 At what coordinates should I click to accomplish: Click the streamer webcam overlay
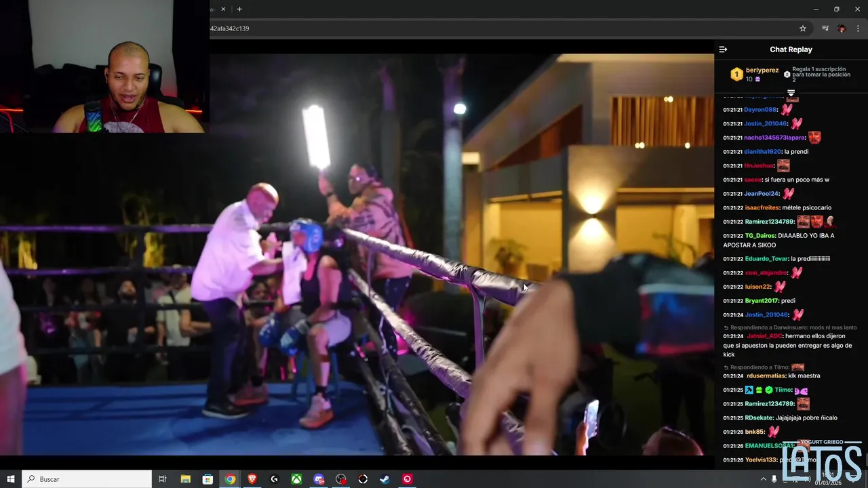pos(104,66)
